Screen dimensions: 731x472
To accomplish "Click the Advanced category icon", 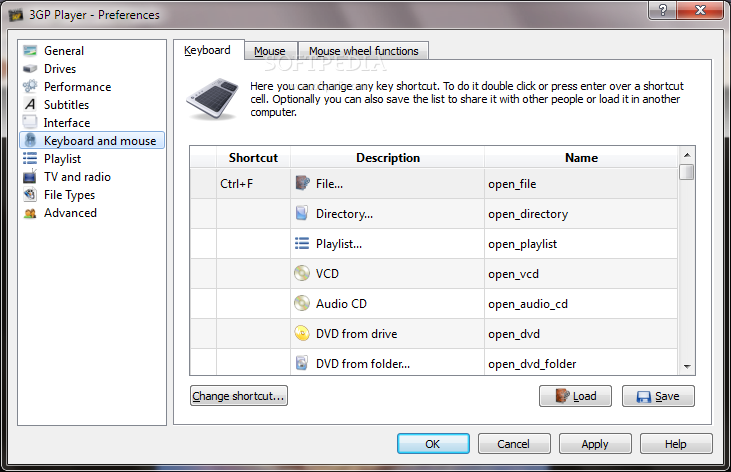I will (30, 213).
